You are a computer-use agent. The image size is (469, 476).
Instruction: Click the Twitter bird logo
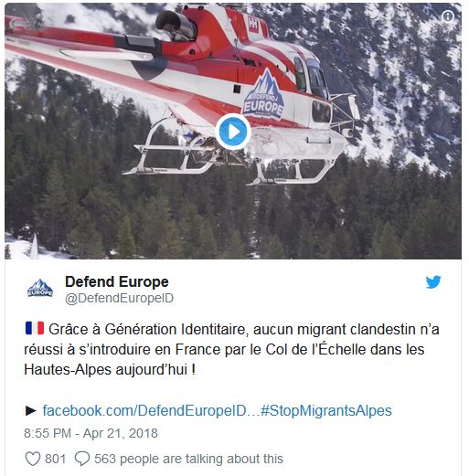click(x=433, y=282)
